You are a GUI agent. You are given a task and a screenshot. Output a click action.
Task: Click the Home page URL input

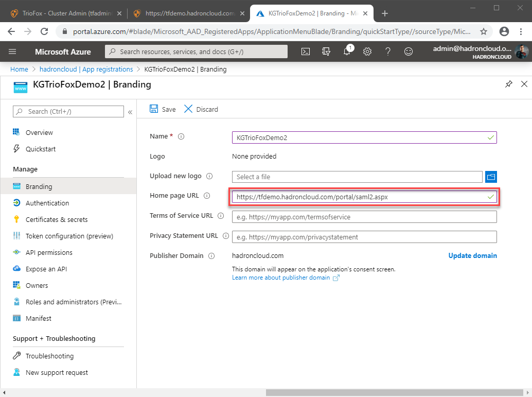(x=364, y=197)
